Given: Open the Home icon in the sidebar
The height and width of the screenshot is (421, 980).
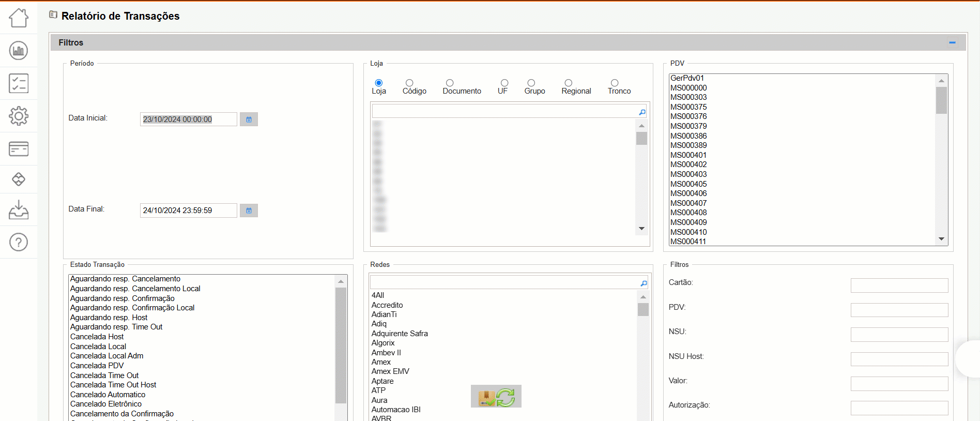Looking at the screenshot, I should pos(19,18).
